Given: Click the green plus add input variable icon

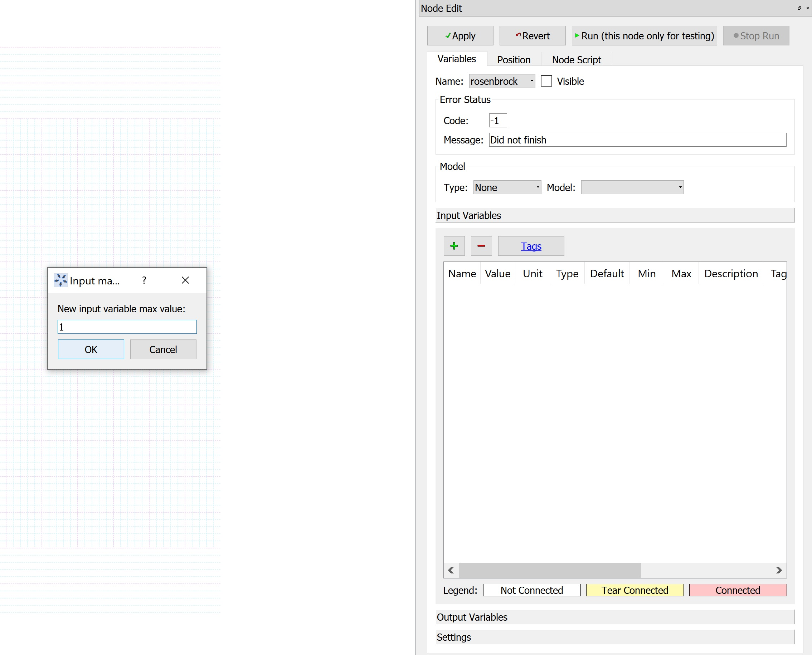Looking at the screenshot, I should click(x=454, y=246).
